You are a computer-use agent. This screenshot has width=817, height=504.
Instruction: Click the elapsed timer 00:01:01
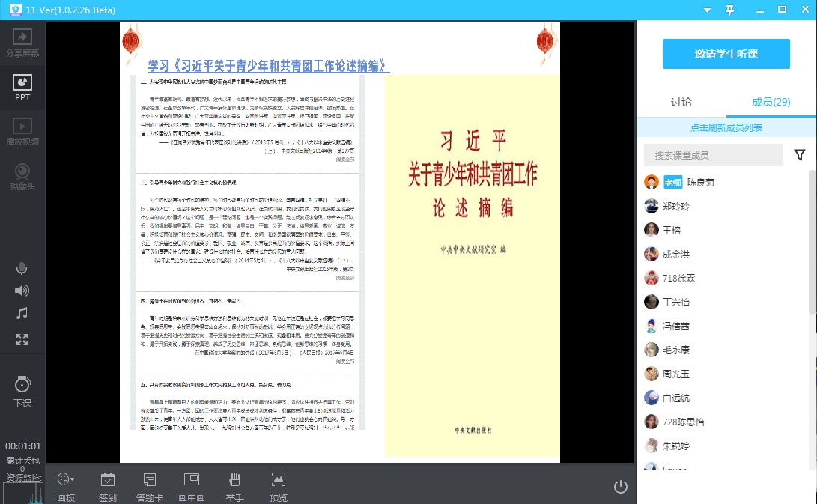click(x=23, y=446)
